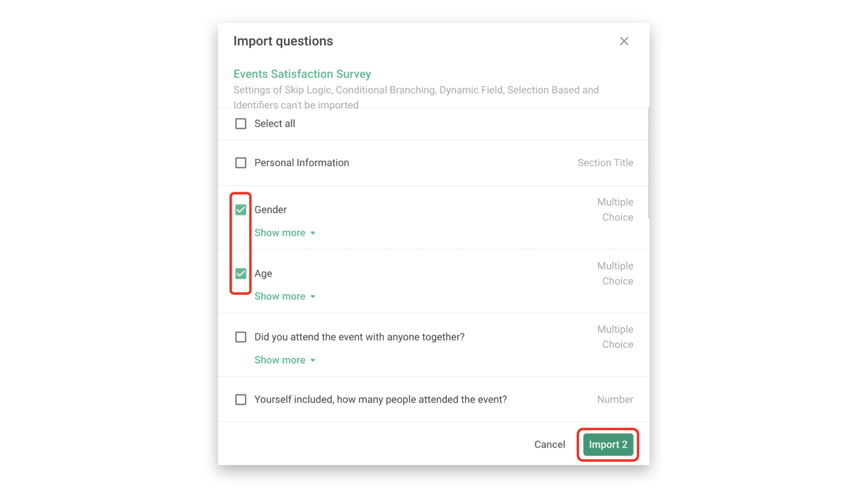
Task: Click the Multiple Choice label next to Gender
Action: click(x=616, y=209)
